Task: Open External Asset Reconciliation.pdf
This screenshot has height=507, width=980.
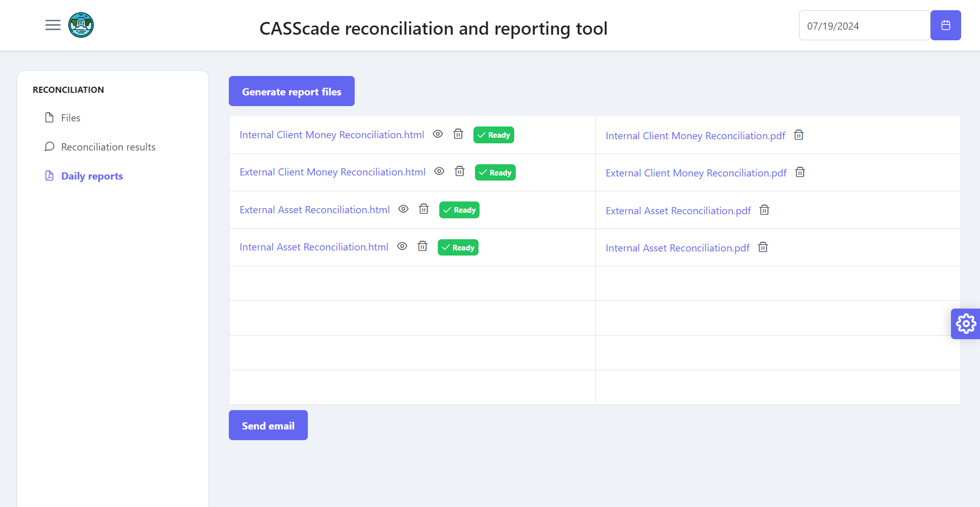Action: [678, 210]
